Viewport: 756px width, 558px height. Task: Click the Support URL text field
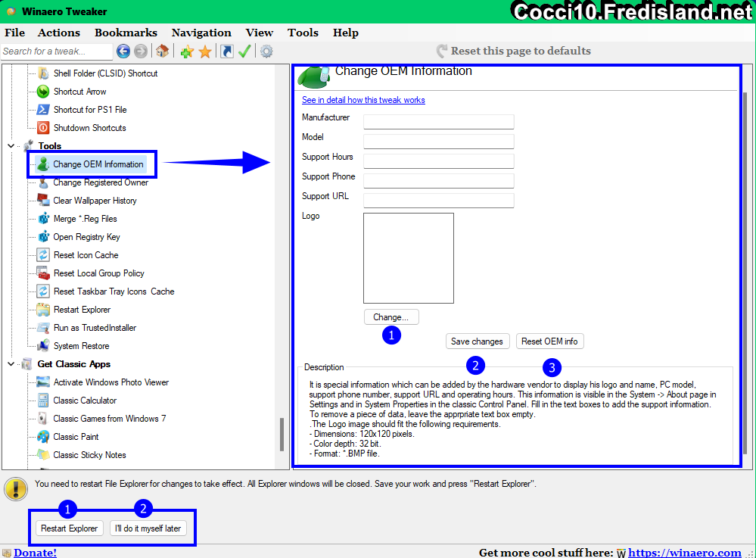click(x=439, y=201)
